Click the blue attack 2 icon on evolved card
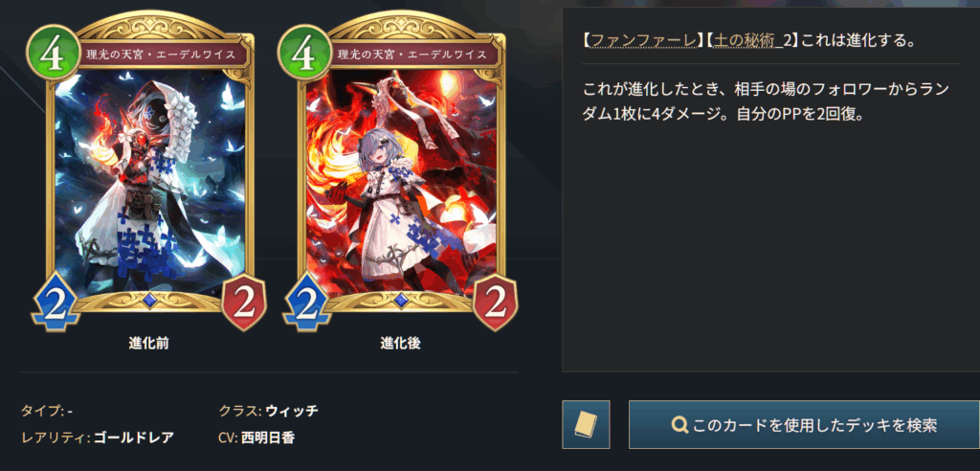980x471 pixels. click(x=305, y=303)
